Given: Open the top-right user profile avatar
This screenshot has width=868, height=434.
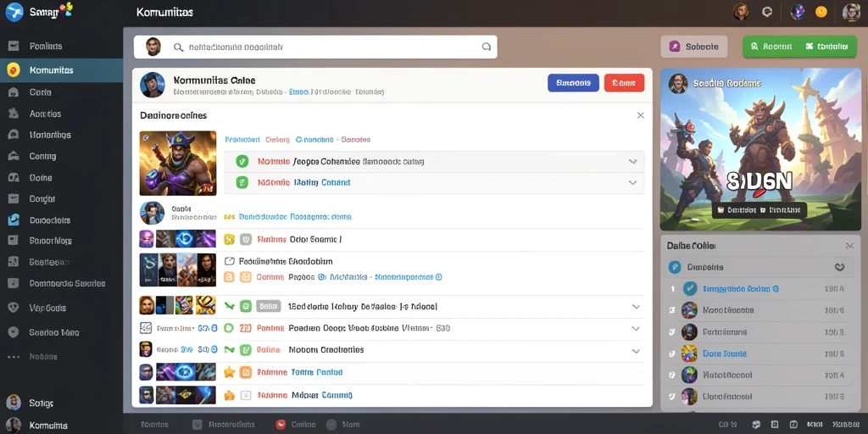Looking at the screenshot, I should tap(851, 12).
